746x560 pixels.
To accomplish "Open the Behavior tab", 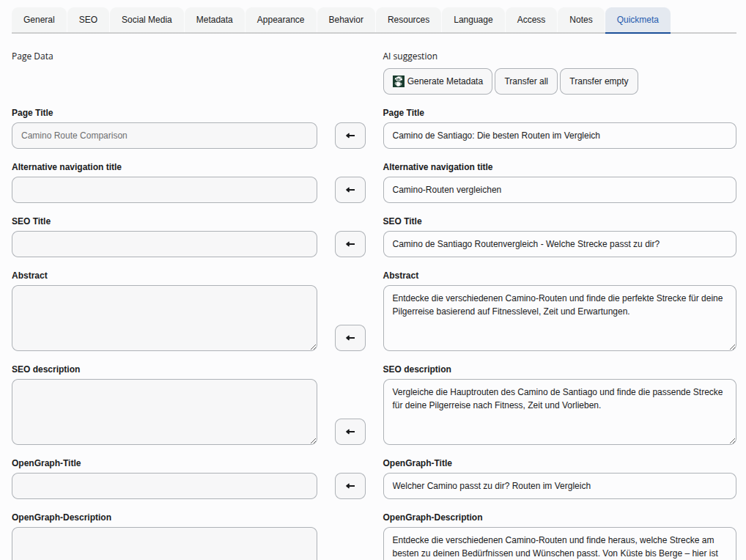I will point(346,20).
